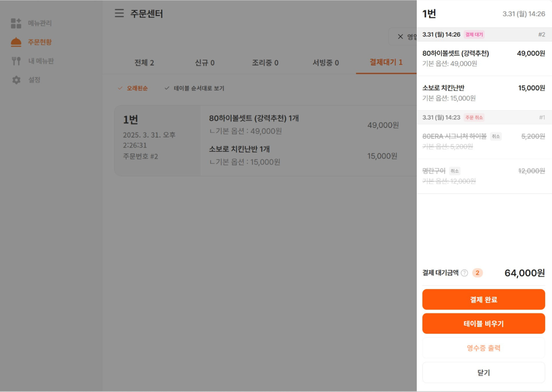
Task: Click the 테이블 비우기 button
Action: coord(484,323)
